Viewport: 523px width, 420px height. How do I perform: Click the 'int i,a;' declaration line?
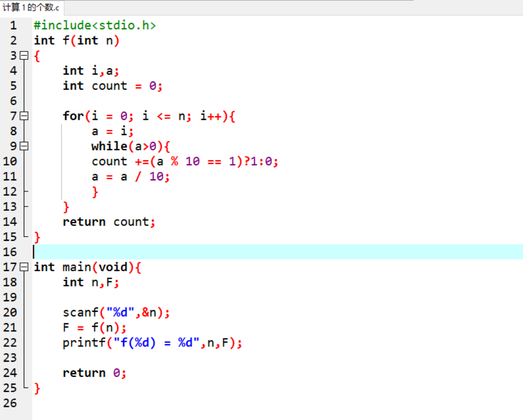point(90,70)
